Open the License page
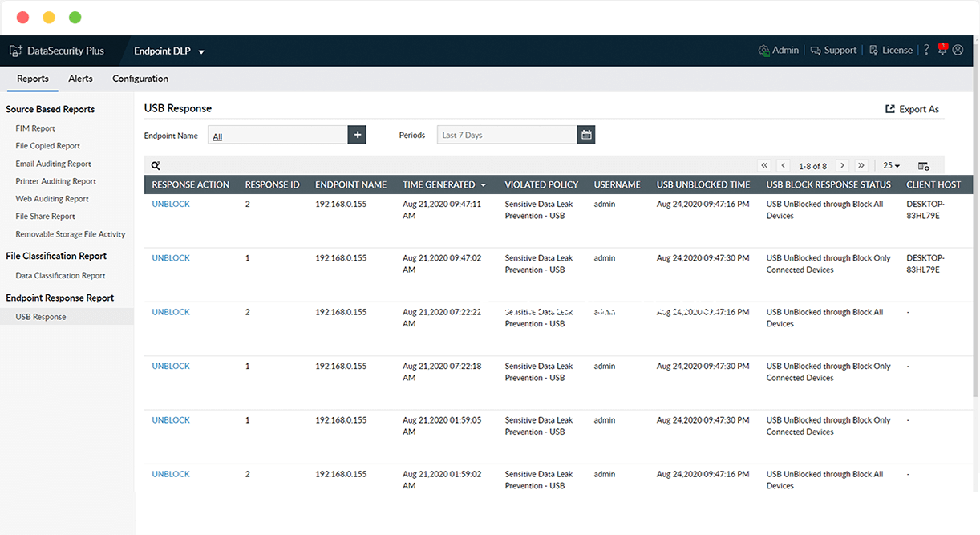The height and width of the screenshot is (535, 980). point(891,51)
